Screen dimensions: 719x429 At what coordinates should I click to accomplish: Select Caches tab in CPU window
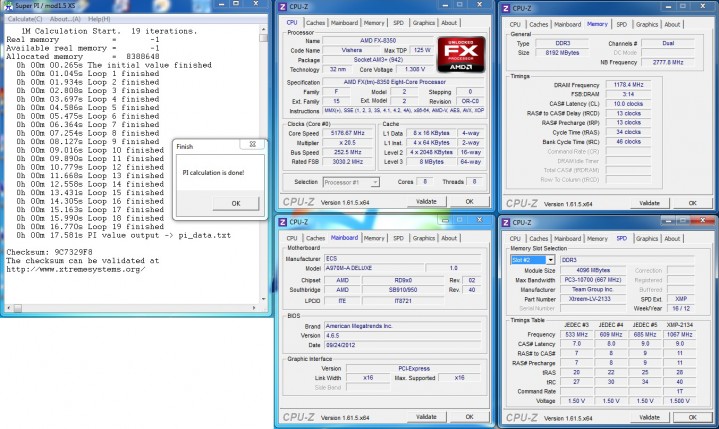click(315, 23)
